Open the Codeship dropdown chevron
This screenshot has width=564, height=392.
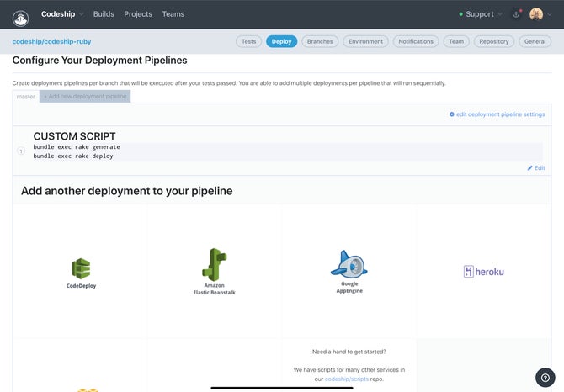click(82, 14)
